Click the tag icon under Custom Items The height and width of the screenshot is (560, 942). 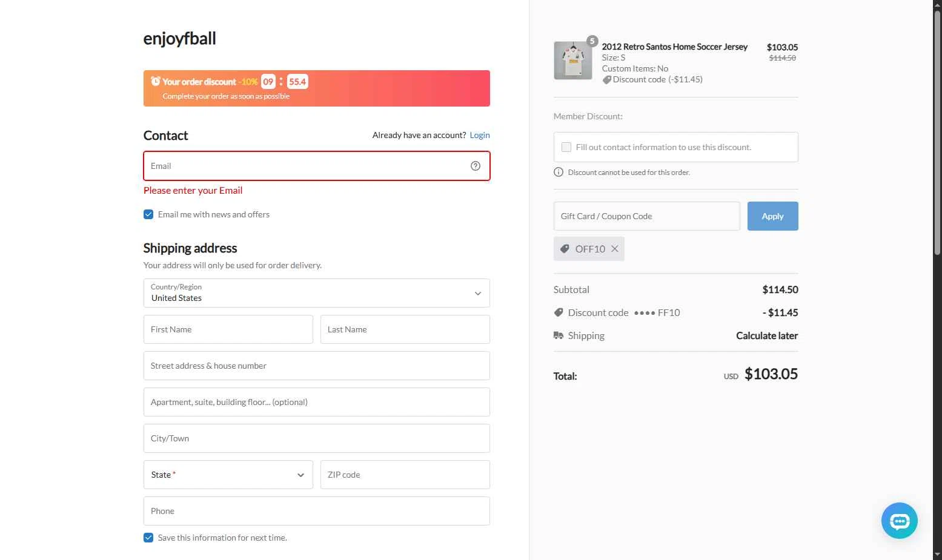click(x=606, y=80)
